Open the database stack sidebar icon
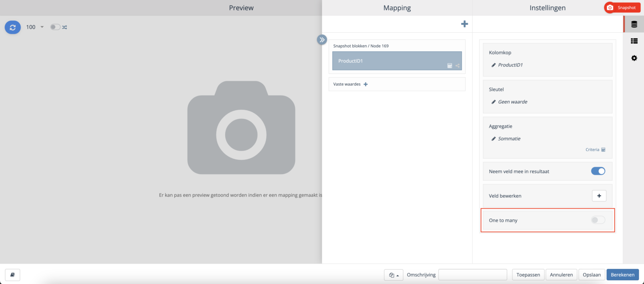 (x=634, y=24)
